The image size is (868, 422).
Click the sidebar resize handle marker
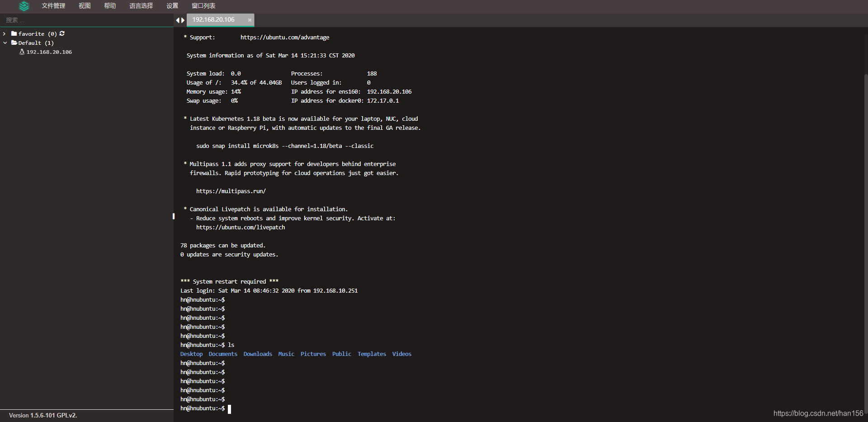pyautogui.click(x=174, y=216)
